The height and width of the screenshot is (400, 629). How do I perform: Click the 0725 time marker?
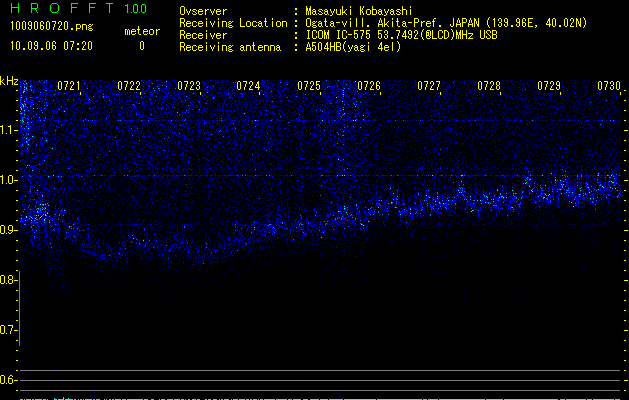309,87
